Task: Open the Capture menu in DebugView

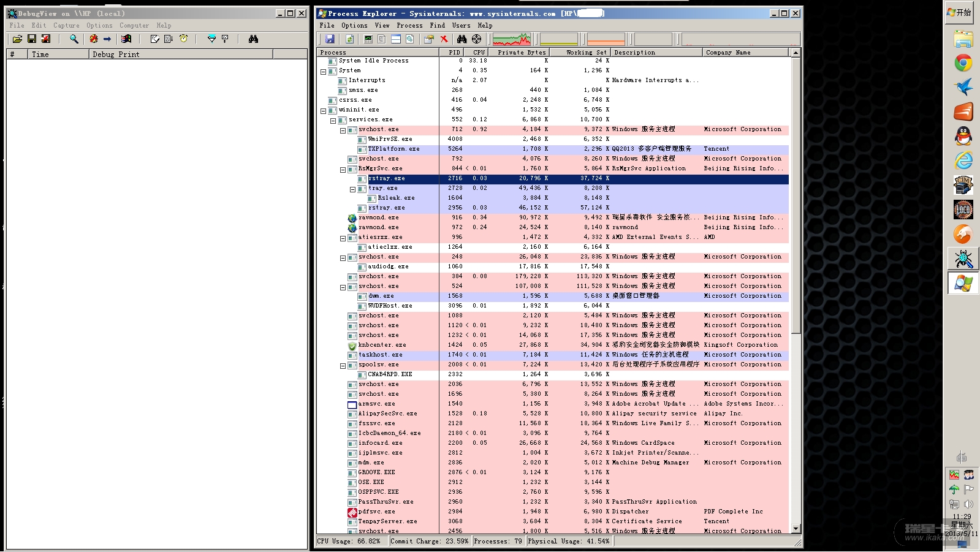Action: [x=66, y=25]
